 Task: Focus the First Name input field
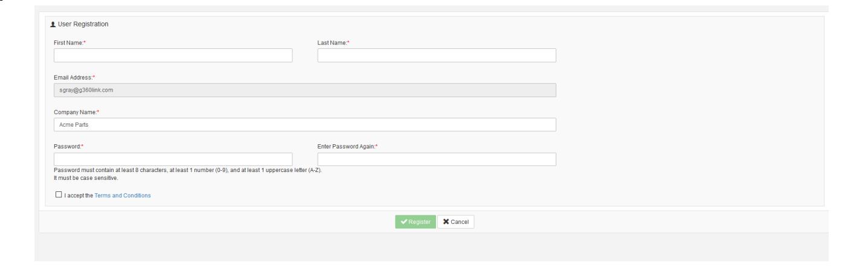point(173,56)
